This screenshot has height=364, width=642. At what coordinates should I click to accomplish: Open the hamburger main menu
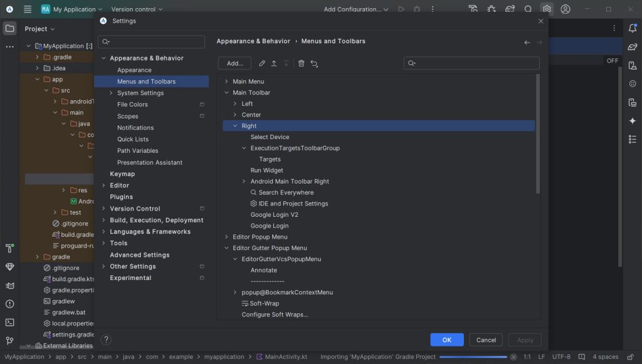pos(28,9)
